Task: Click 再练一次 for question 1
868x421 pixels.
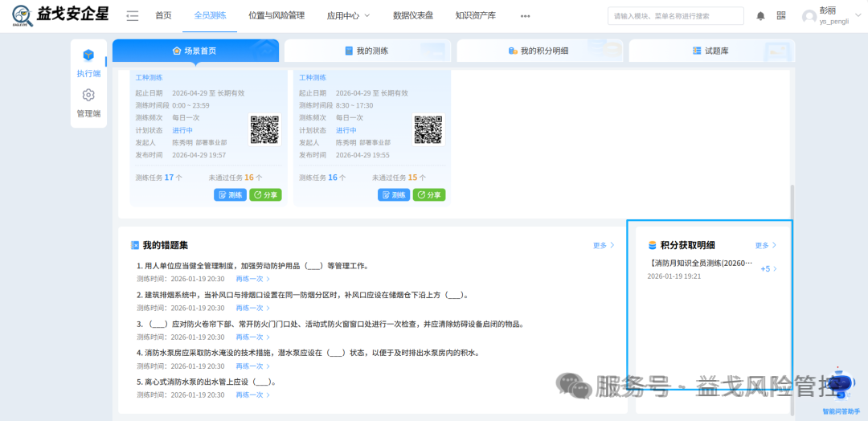Action: (253, 279)
